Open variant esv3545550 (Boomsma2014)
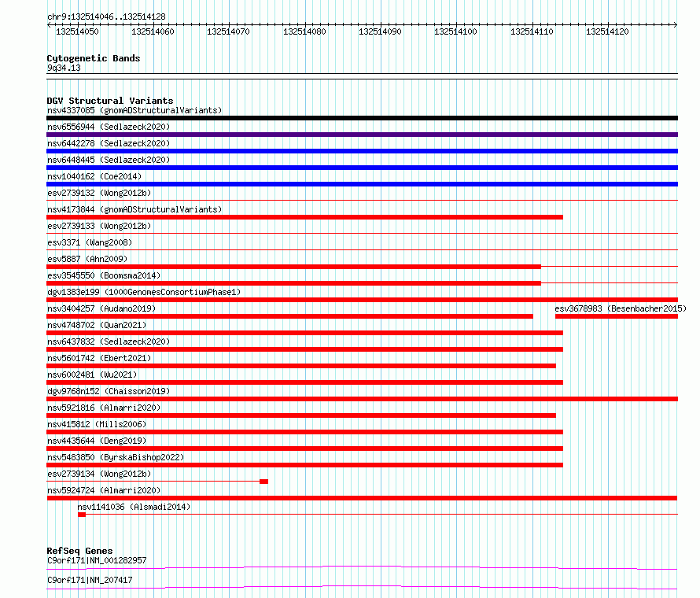 tap(104, 275)
